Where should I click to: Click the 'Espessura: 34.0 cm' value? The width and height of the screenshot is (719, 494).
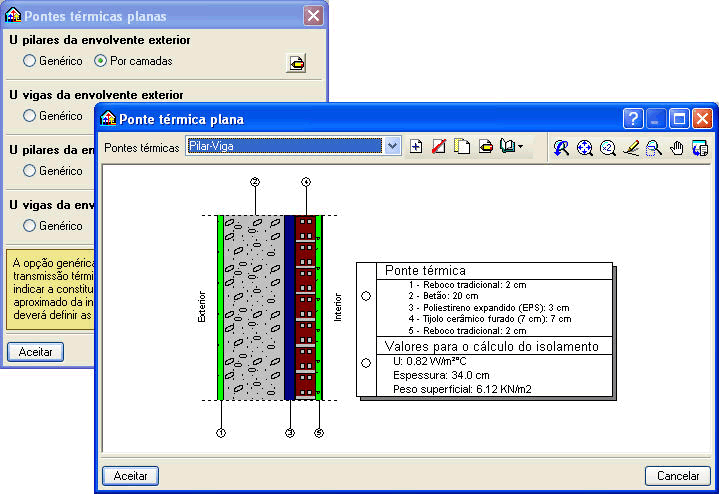(x=441, y=375)
